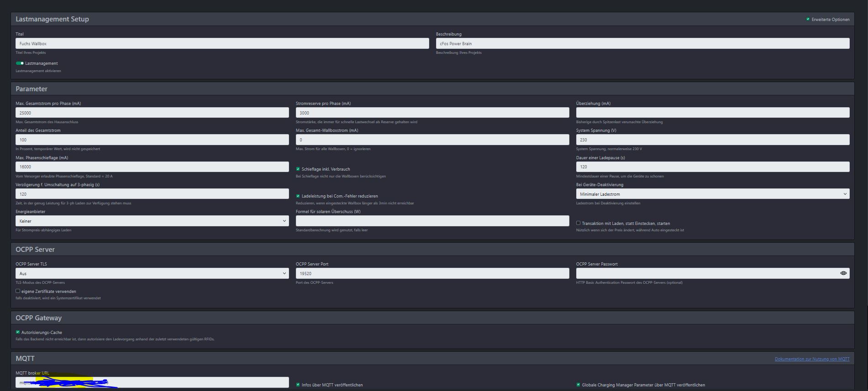Click the System Spannung field
This screenshot has width=868, height=391.
point(713,140)
